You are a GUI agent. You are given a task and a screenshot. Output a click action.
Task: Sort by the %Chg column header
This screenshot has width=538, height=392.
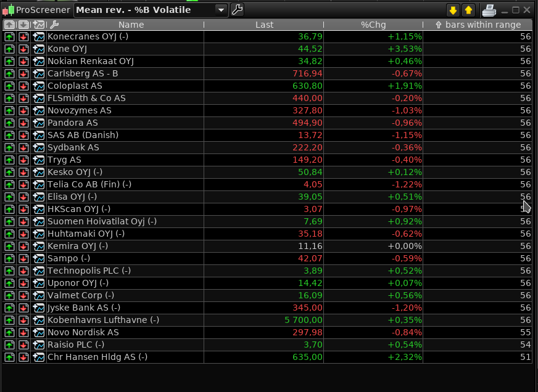[x=373, y=25]
